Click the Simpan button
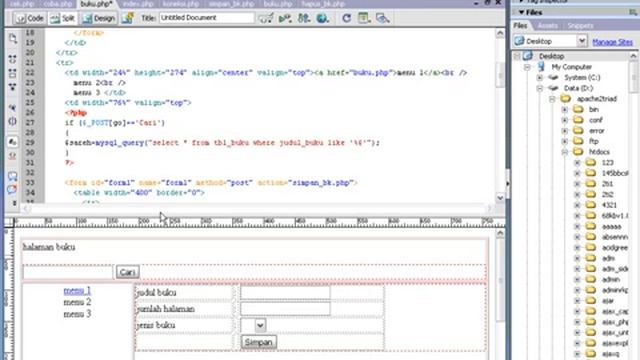This screenshot has width=640, height=360. point(259,342)
